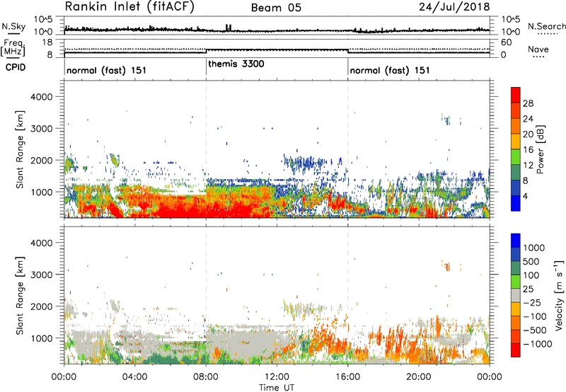This screenshot has height=392, width=566.
Task: Click the '-1000' label on Velocity colorbar
Action: (537, 344)
